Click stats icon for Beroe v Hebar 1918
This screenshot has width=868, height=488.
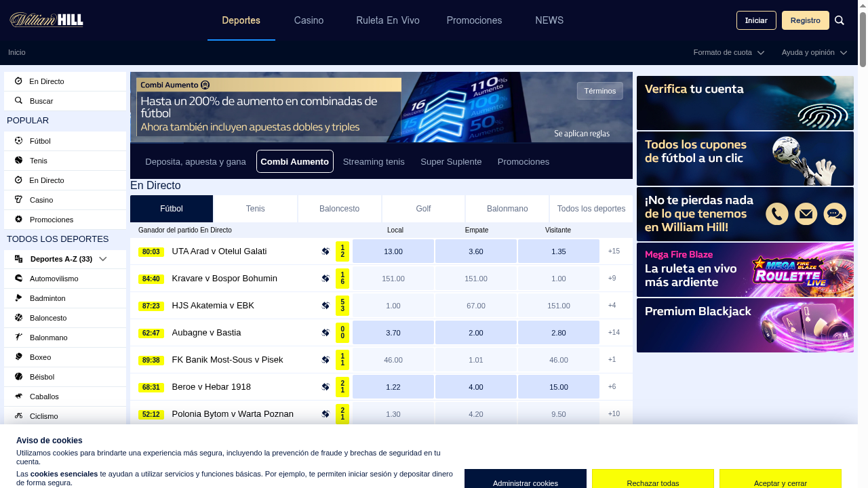(x=325, y=387)
